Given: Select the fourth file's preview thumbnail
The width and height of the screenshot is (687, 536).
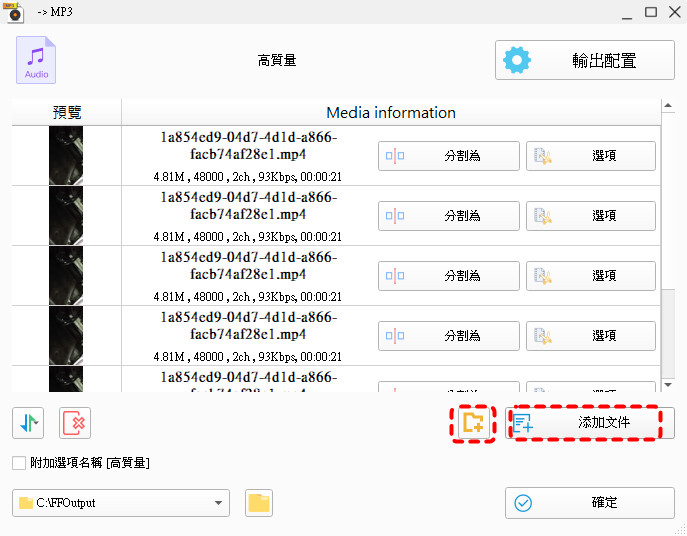Looking at the screenshot, I should (x=66, y=336).
